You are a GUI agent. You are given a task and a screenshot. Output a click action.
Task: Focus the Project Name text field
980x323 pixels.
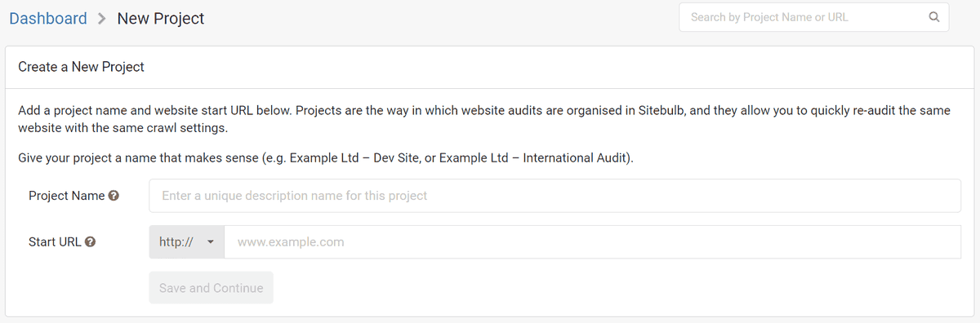click(555, 196)
